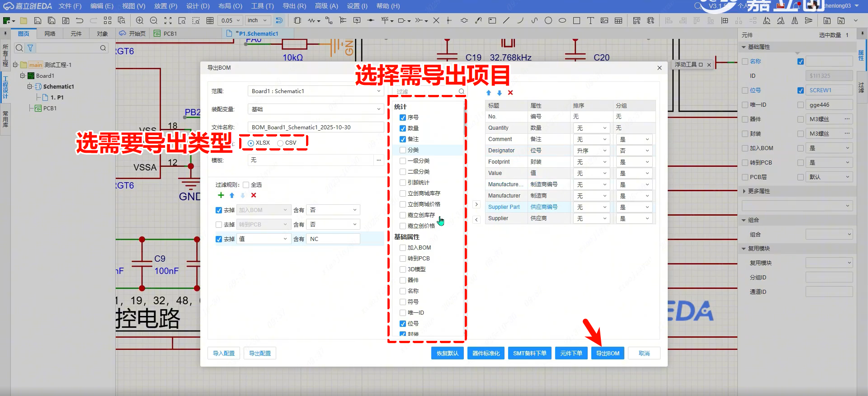The width and height of the screenshot is (868, 396).
Task: Select the No-Connect X marker tool
Action: tap(436, 20)
